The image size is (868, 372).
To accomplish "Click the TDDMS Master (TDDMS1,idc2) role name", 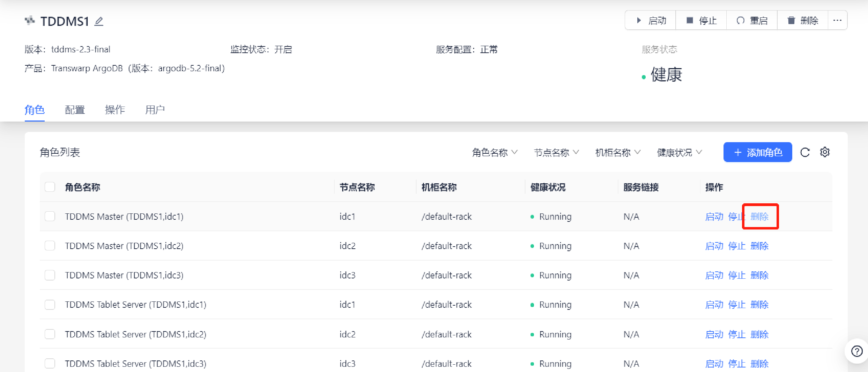I will tap(124, 246).
